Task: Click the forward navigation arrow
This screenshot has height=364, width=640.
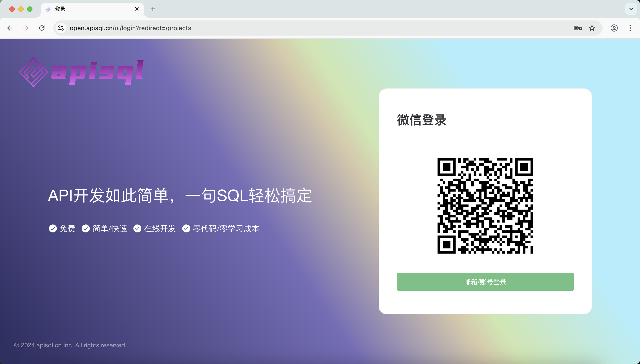Action: coord(26,28)
